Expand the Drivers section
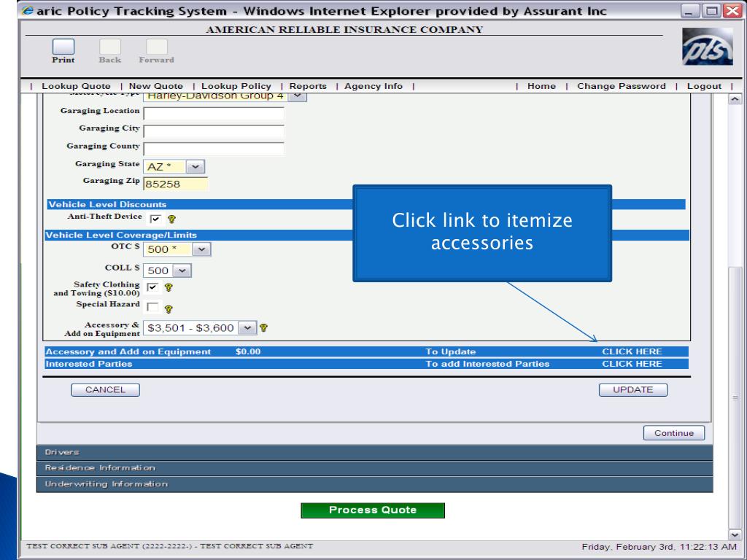 coord(374,452)
